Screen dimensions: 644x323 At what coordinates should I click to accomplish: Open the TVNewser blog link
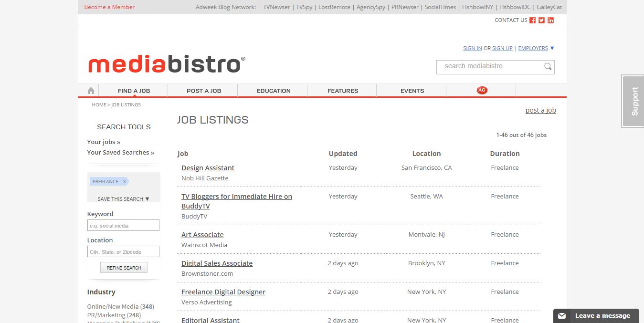(276, 7)
